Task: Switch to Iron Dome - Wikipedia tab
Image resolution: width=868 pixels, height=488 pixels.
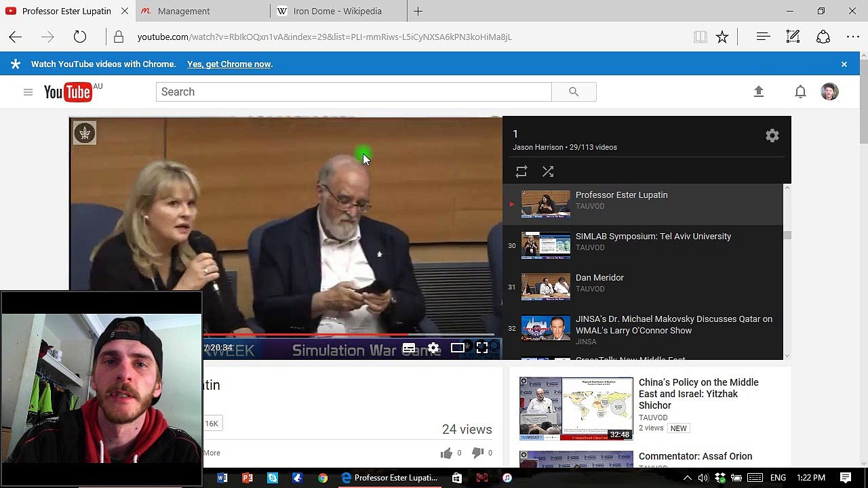Action: point(338,11)
